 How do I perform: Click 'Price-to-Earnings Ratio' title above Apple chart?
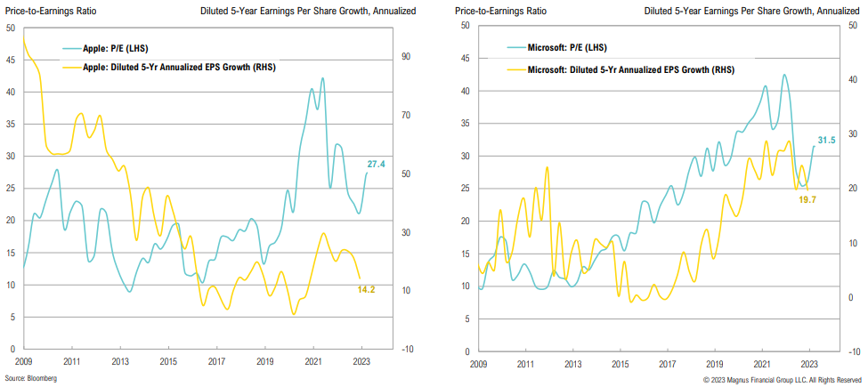pos(51,11)
